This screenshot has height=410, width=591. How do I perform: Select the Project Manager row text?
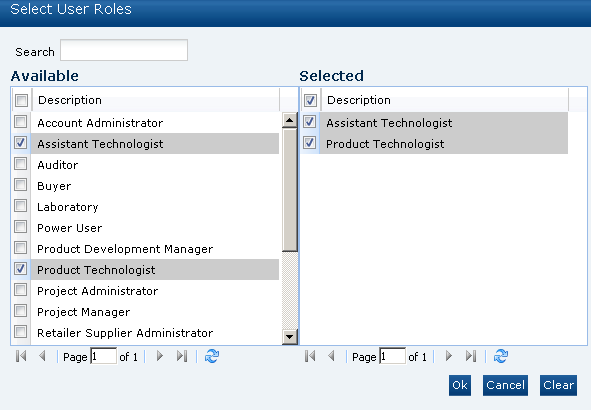coord(83,312)
